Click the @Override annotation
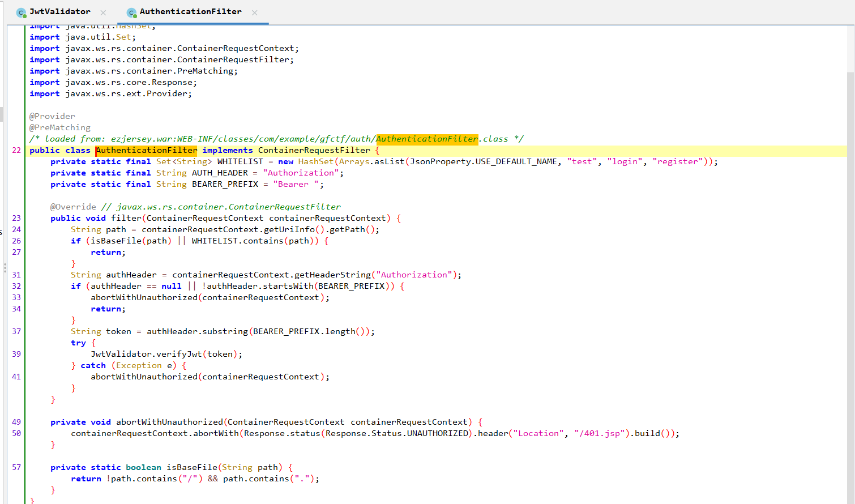The width and height of the screenshot is (855, 504). coord(73,207)
